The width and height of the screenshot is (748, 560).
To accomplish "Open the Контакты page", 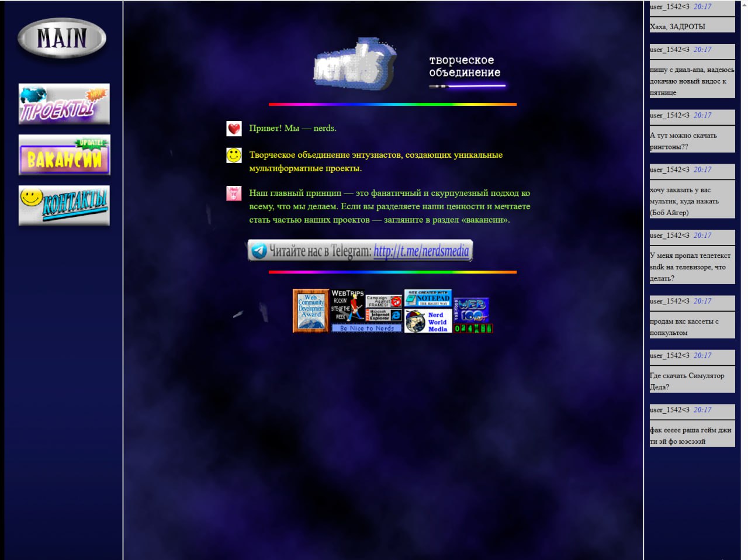I will [x=64, y=206].
